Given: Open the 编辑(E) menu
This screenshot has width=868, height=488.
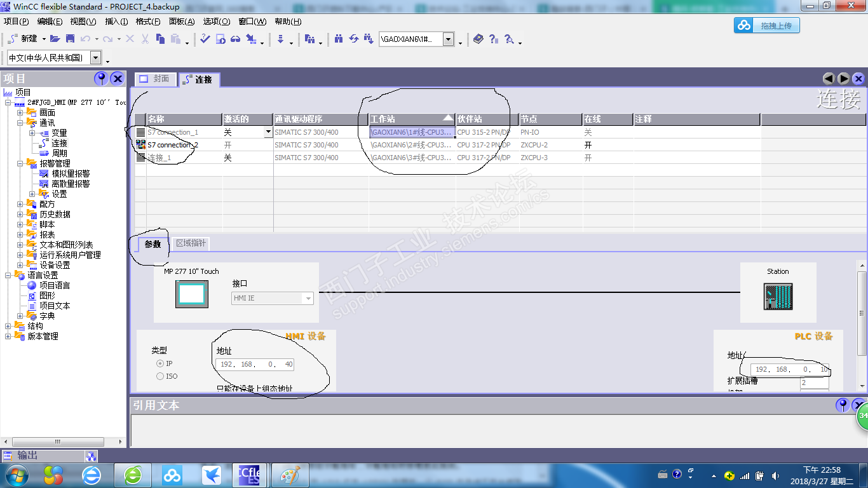Looking at the screenshot, I should point(50,21).
